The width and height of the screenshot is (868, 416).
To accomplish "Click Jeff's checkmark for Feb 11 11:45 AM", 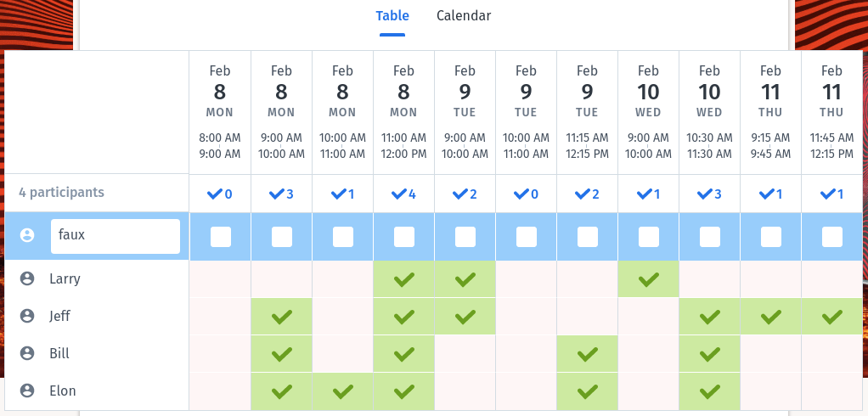I will 831,316.
